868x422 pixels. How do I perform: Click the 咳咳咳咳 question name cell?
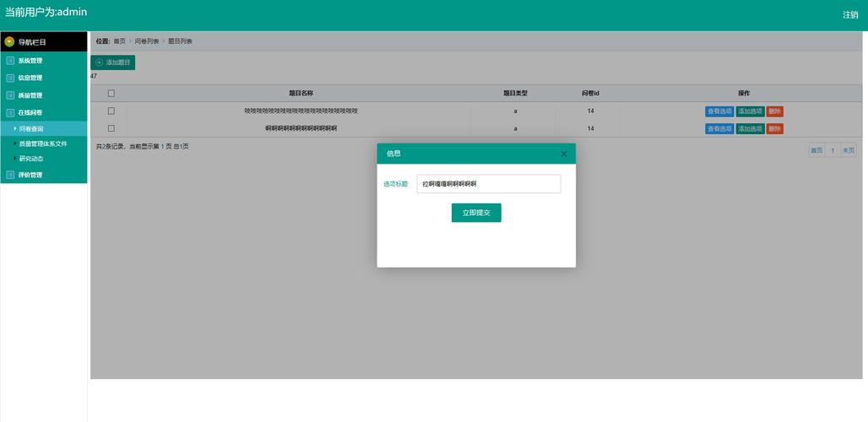pos(301,111)
